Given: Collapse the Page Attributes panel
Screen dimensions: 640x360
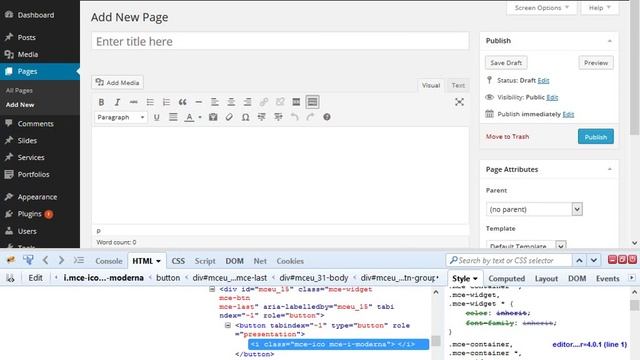Looking at the screenshot, I should pyautogui.click(x=610, y=169).
